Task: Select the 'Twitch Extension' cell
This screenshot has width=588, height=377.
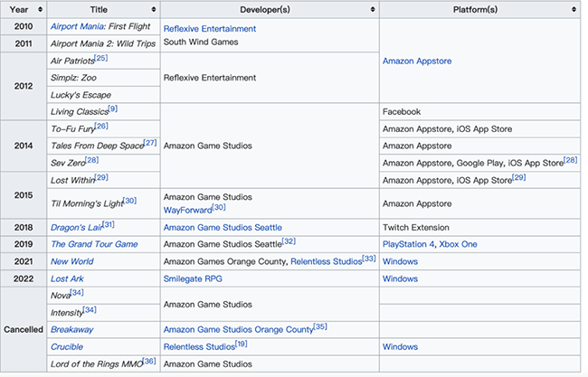Action: tap(480, 228)
